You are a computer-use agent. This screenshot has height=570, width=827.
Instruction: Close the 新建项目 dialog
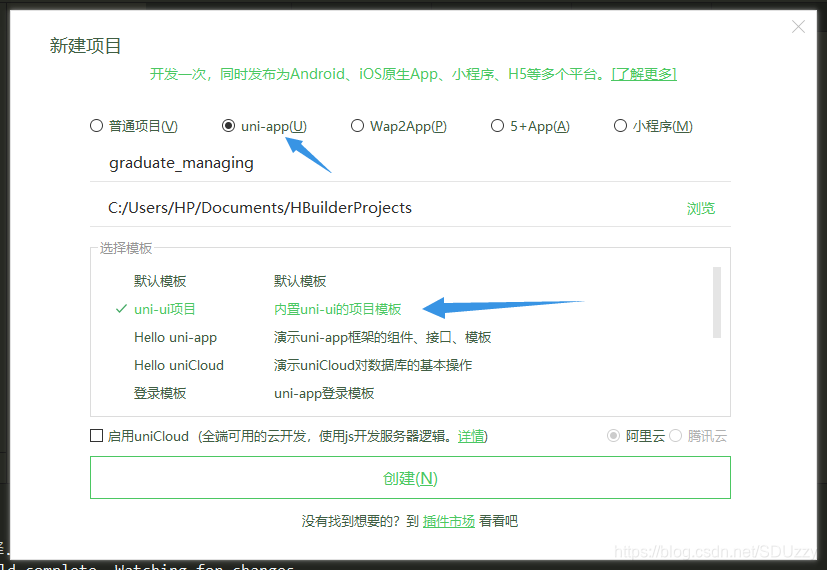coord(798,27)
